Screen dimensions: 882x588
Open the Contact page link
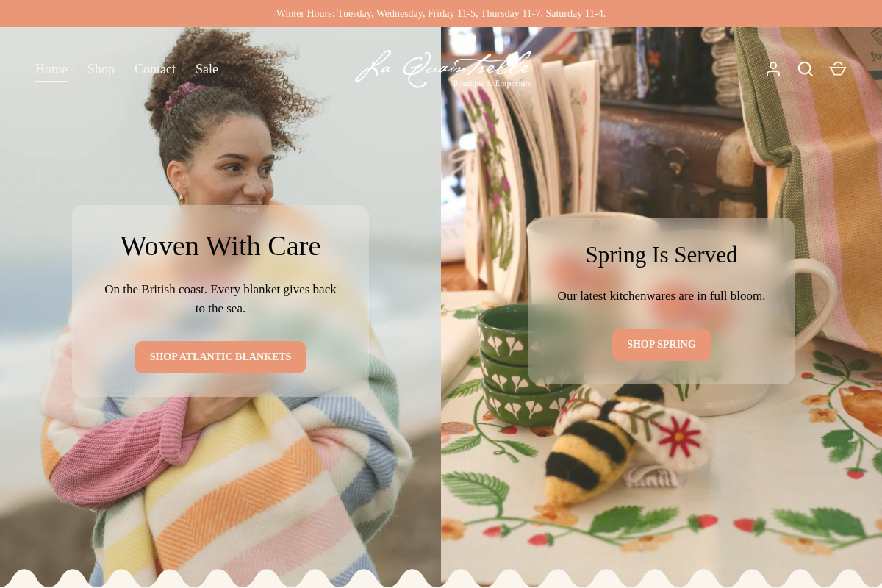coord(155,69)
